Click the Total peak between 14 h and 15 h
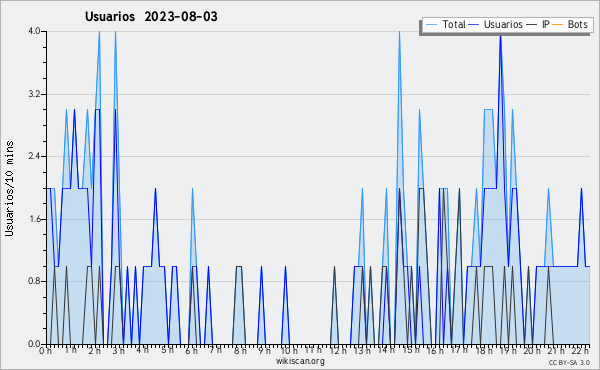This screenshot has height=370, width=600. (x=399, y=32)
